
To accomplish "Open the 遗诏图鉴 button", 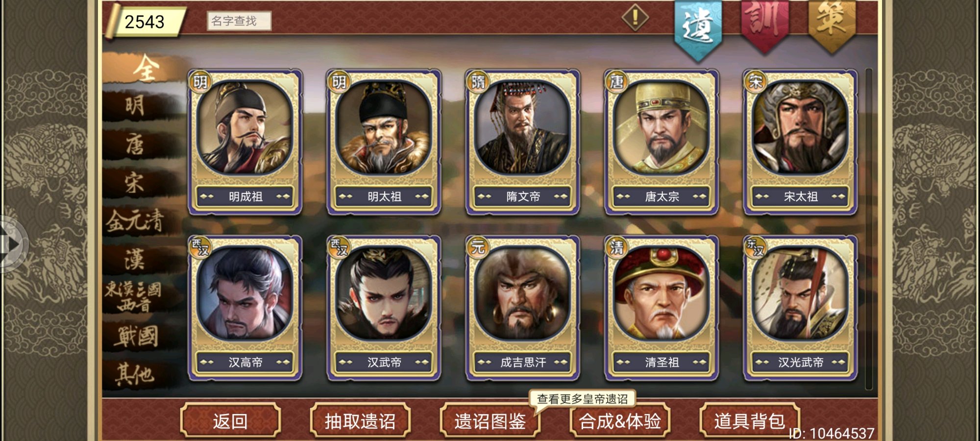I will [490, 420].
